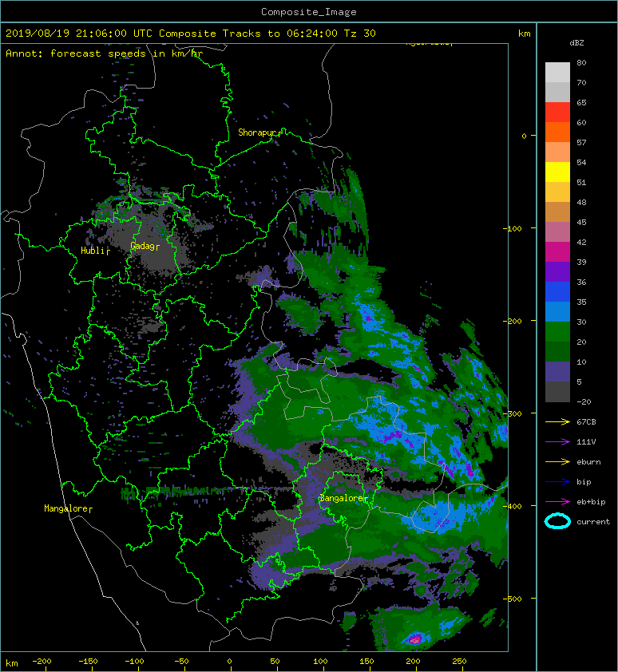Image resolution: width=618 pixels, height=672 pixels.
Task: Click the 250 tick on bottom axis
Action: [459, 662]
